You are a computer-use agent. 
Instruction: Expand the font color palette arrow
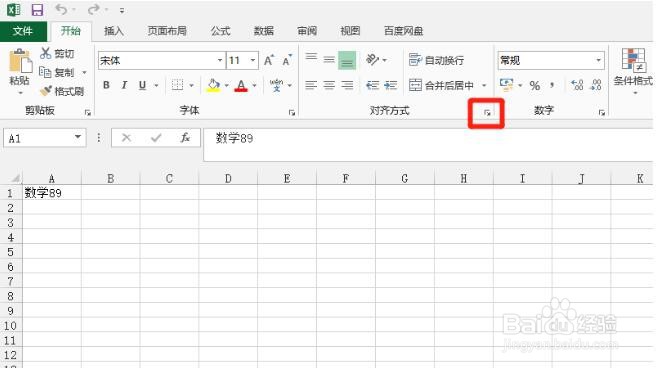[x=254, y=86]
